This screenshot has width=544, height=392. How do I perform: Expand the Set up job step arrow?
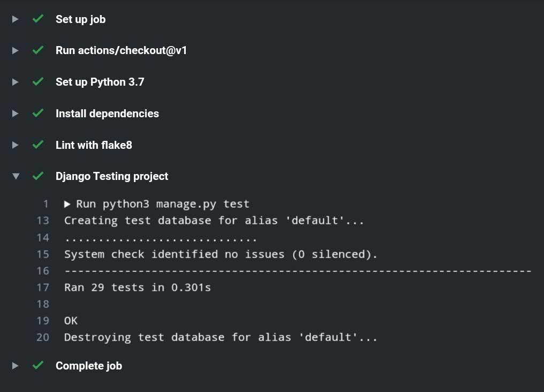point(16,19)
